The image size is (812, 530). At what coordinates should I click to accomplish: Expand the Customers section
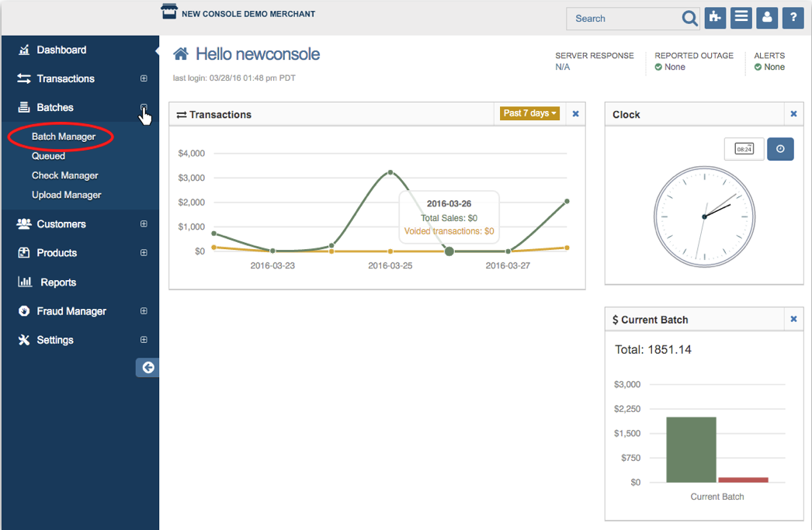[144, 223]
